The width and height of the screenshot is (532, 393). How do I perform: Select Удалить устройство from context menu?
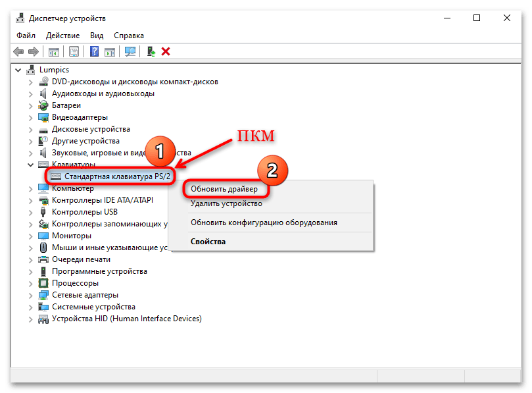226,203
